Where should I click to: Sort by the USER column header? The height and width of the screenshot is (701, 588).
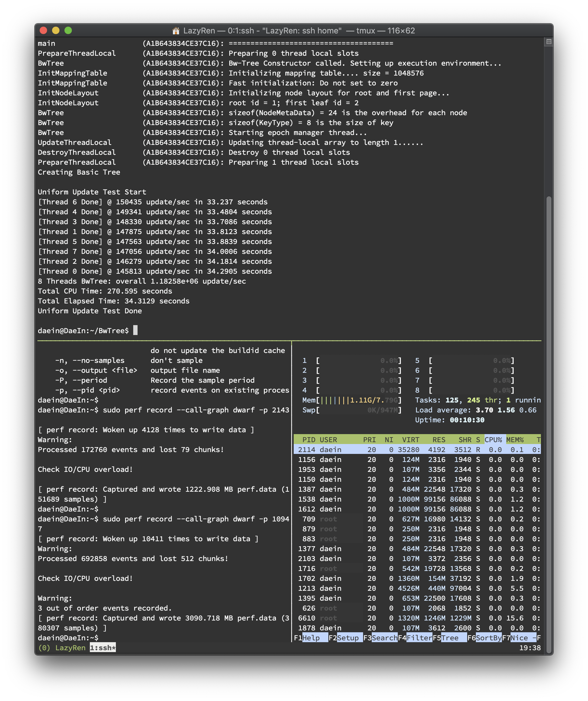(x=328, y=440)
